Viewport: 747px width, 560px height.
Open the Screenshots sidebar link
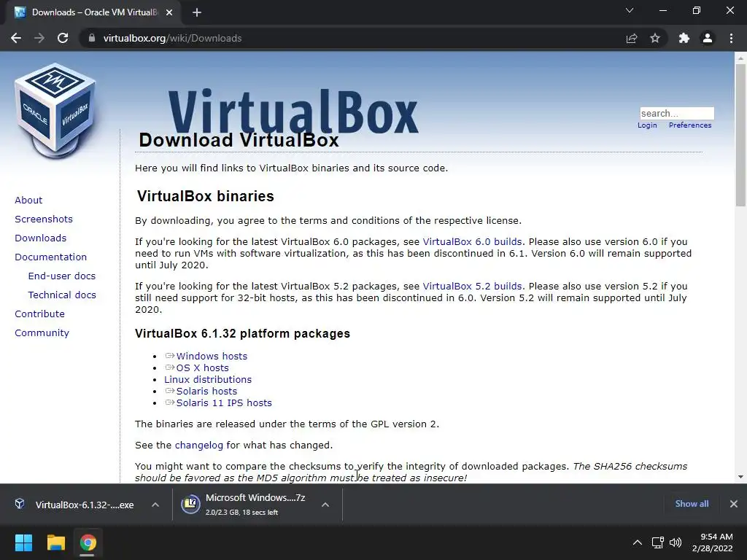[x=44, y=219]
